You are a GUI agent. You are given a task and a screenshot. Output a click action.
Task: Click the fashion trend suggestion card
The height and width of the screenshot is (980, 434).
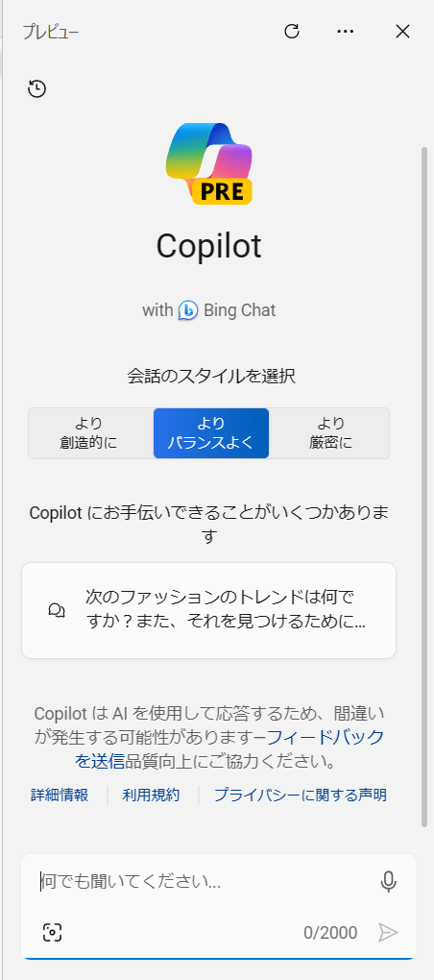coord(208,611)
